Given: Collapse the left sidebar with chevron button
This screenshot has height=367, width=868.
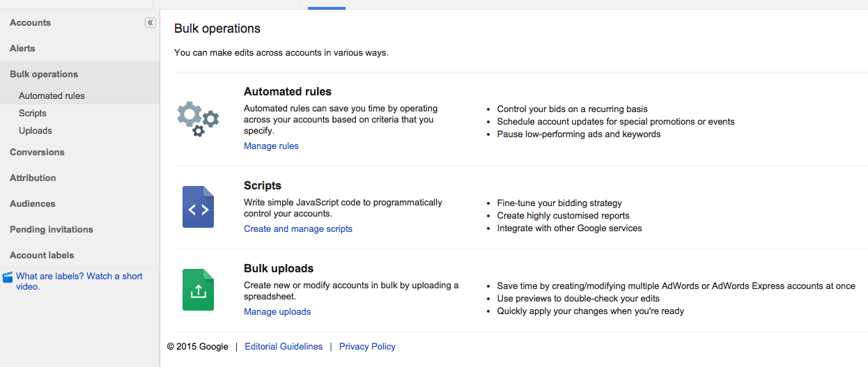Looking at the screenshot, I should click(150, 22).
